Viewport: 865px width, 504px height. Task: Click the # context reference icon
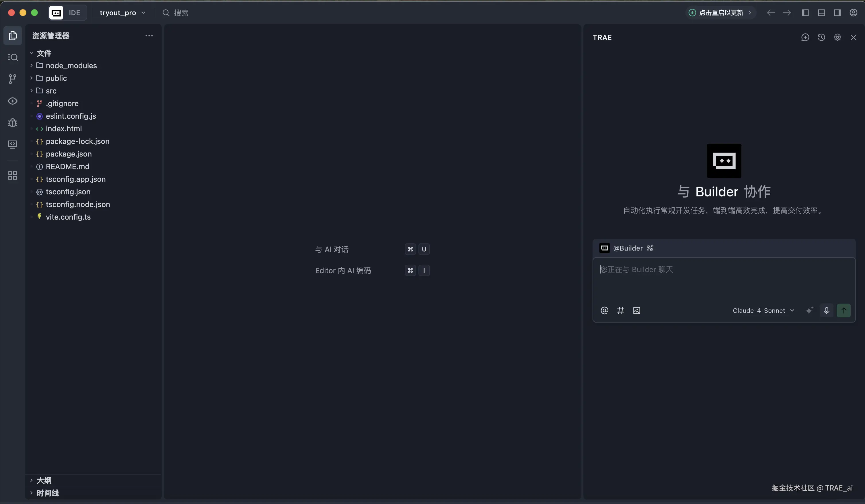(x=620, y=310)
